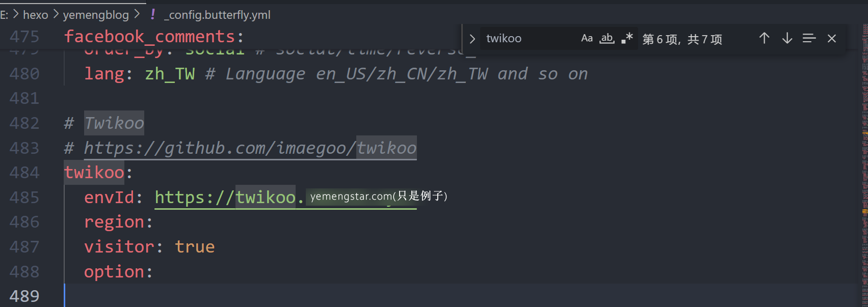Click the error icon beside _config.butterfly.yml
Viewport: 868px width, 307px height.
click(x=152, y=15)
